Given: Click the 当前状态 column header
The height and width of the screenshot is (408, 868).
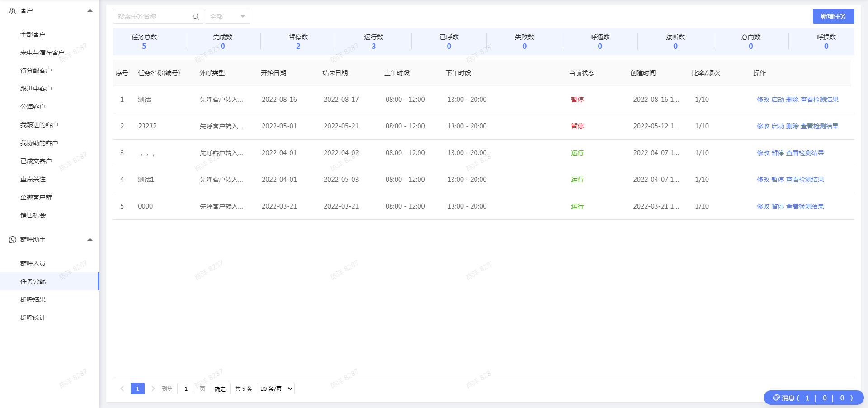Looking at the screenshot, I should pos(581,73).
